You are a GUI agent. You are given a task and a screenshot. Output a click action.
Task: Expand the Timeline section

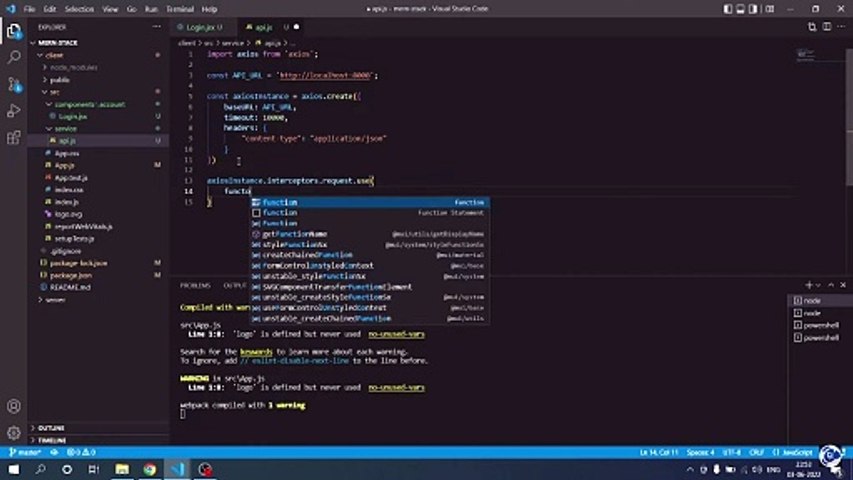(52, 440)
